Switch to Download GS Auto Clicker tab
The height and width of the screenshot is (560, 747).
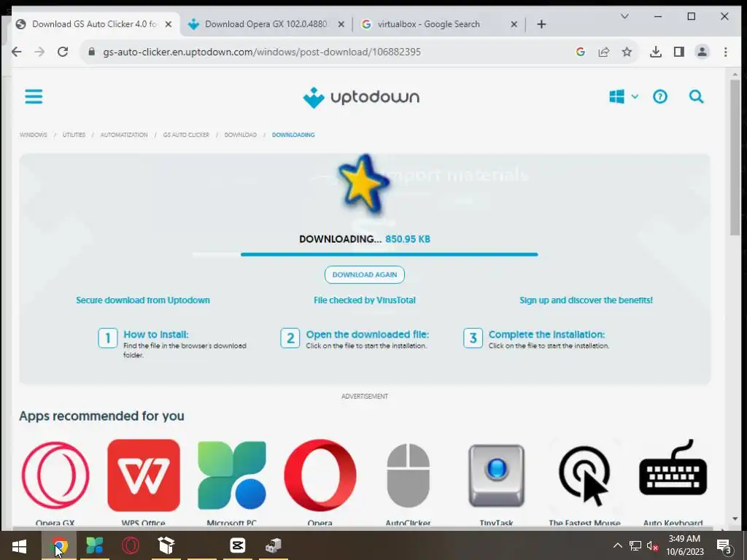(x=94, y=24)
